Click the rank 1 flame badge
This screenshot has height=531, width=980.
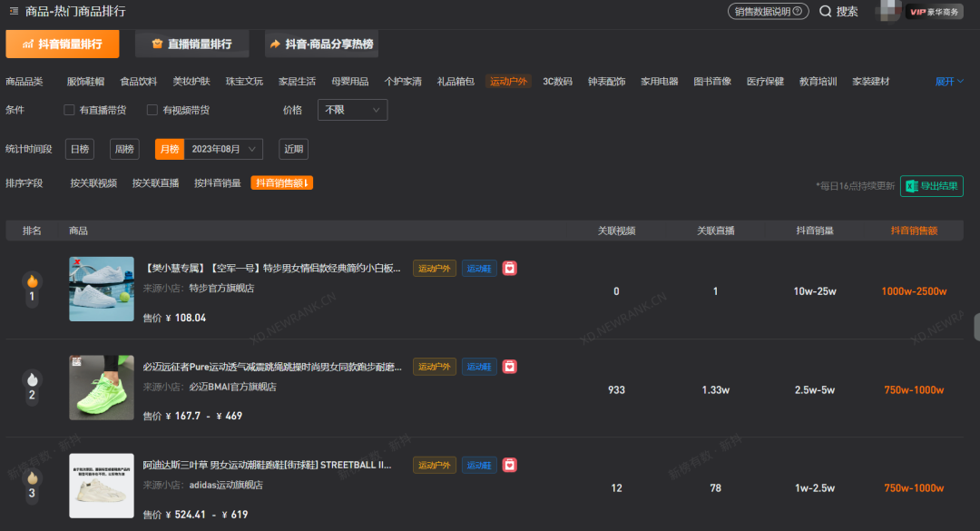(x=32, y=281)
